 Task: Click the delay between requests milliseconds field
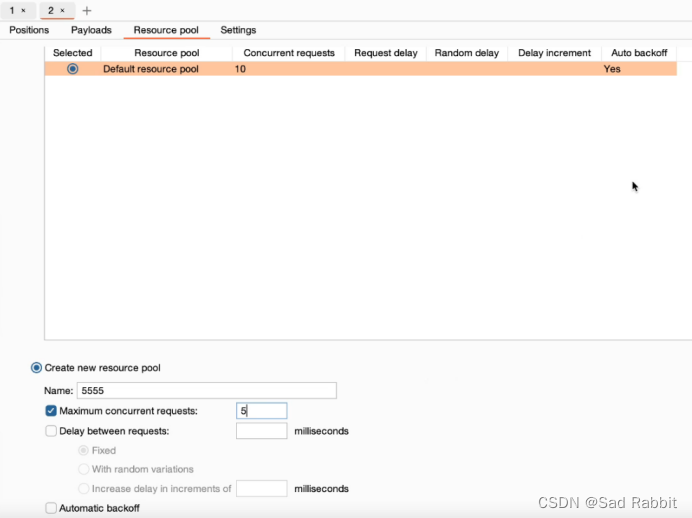click(x=262, y=431)
